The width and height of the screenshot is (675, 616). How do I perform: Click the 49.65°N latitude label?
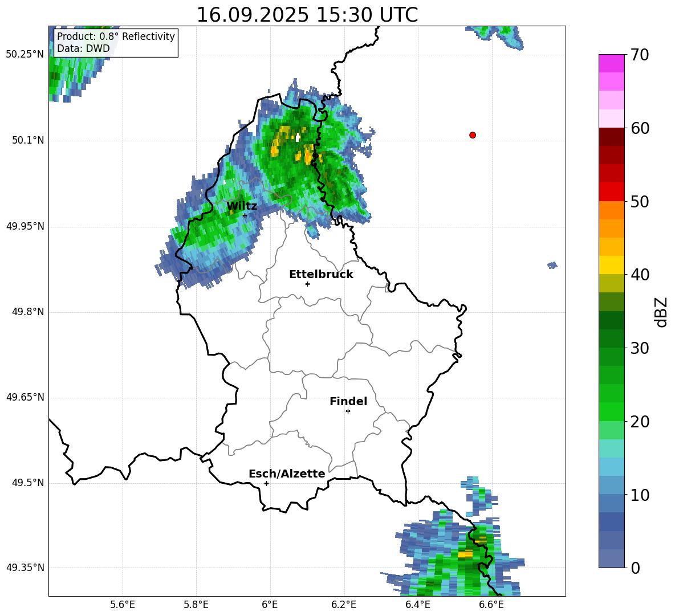25,397
